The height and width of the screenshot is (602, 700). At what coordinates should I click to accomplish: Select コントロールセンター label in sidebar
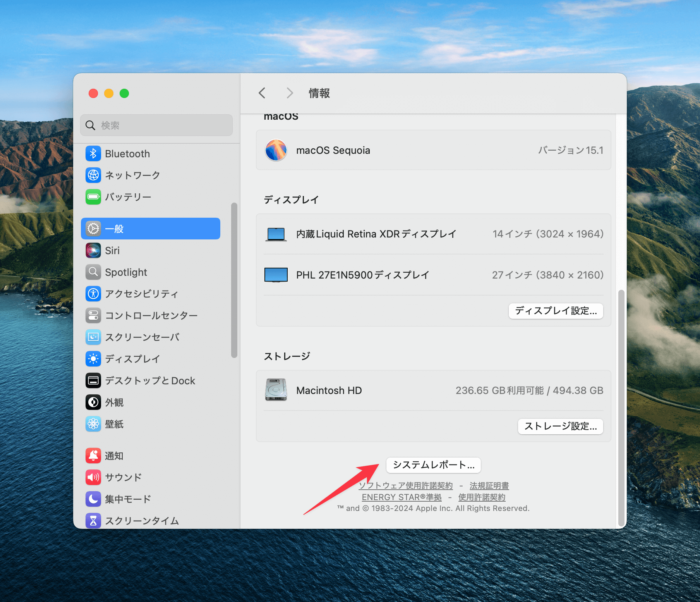[x=151, y=315]
